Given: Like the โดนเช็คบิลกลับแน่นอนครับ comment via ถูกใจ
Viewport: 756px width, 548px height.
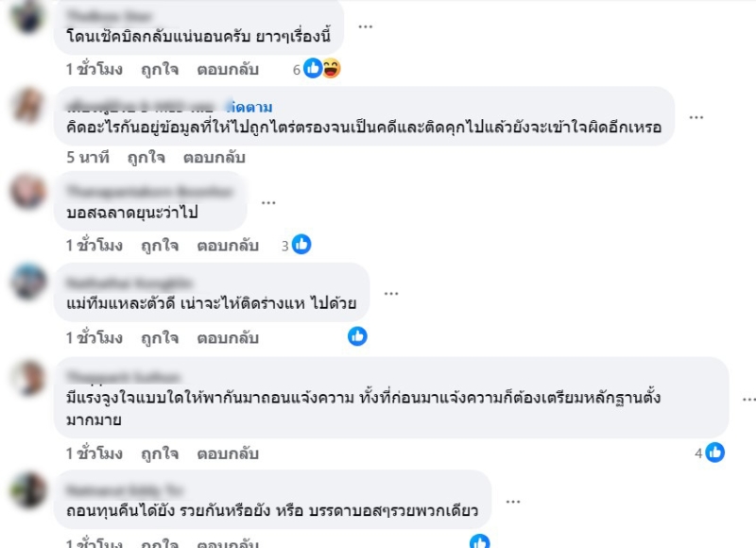Looking at the screenshot, I should pyautogui.click(x=160, y=69).
